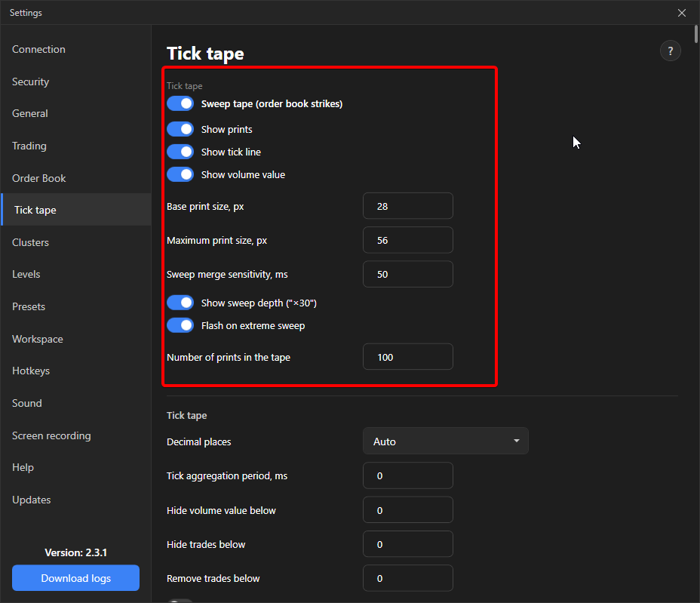The height and width of the screenshot is (603, 700).
Task: Disable the Show prints switch
Action: pos(180,129)
